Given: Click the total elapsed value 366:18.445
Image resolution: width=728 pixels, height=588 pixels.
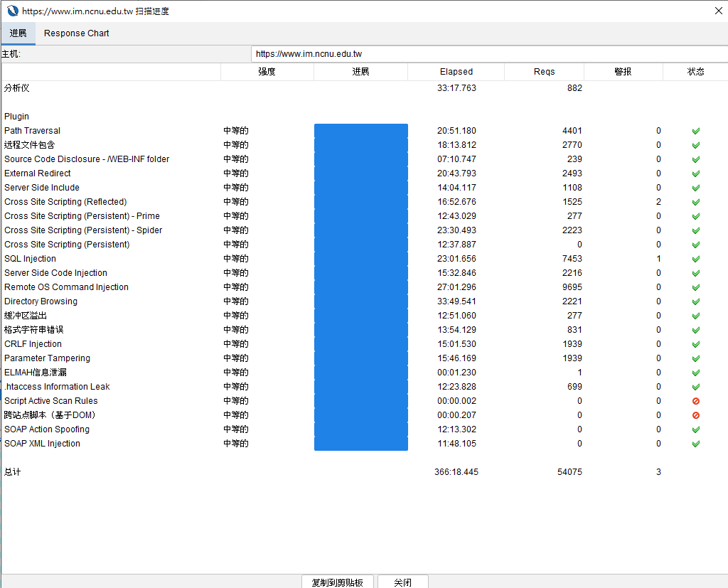Looking at the screenshot, I should pyautogui.click(x=456, y=472).
